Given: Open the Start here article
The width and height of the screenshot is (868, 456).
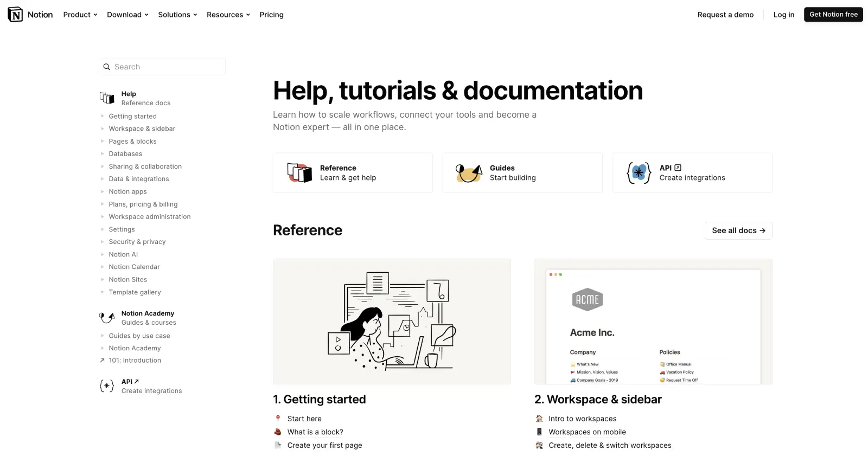Looking at the screenshot, I should click(x=304, y=419).
